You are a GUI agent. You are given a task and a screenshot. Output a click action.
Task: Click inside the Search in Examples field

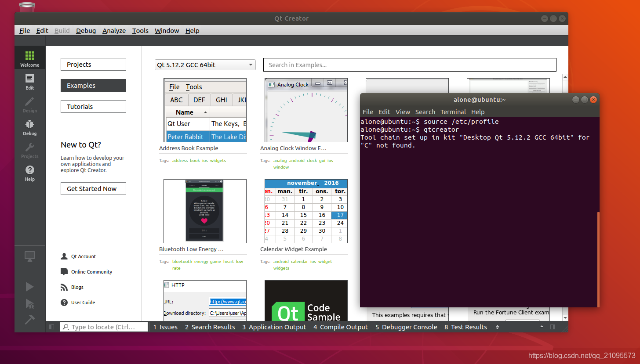tap(409, 65)
